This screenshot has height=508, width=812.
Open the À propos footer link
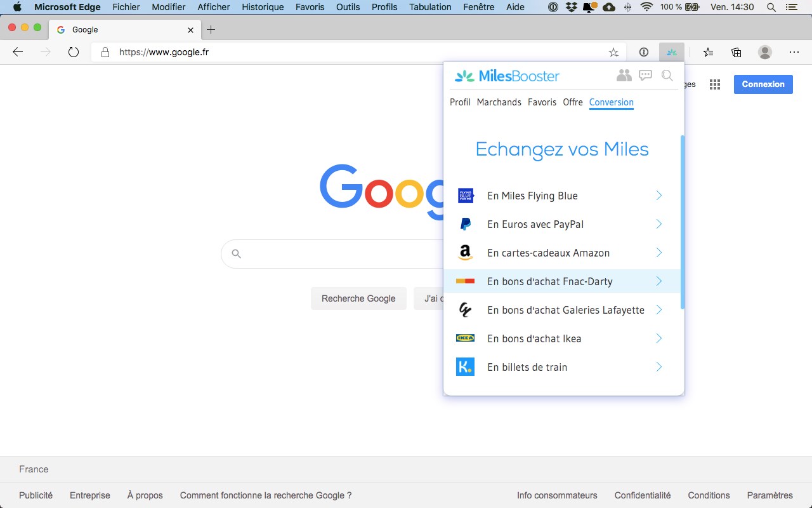145,495
